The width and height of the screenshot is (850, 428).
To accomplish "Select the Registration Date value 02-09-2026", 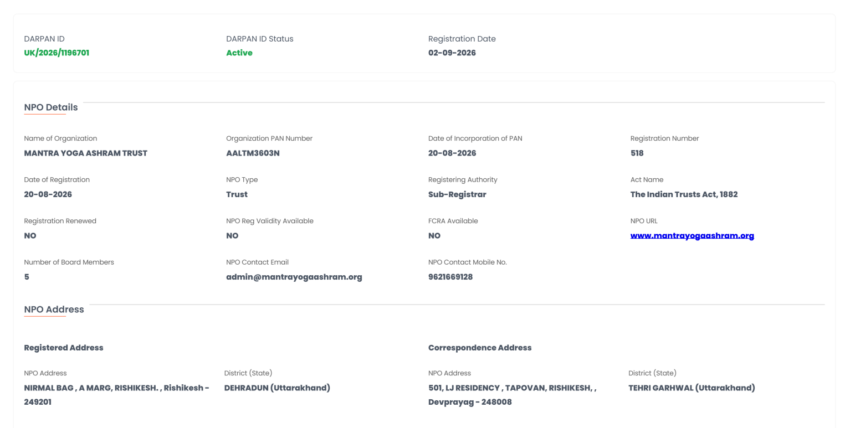I will [x=452, y=53].
